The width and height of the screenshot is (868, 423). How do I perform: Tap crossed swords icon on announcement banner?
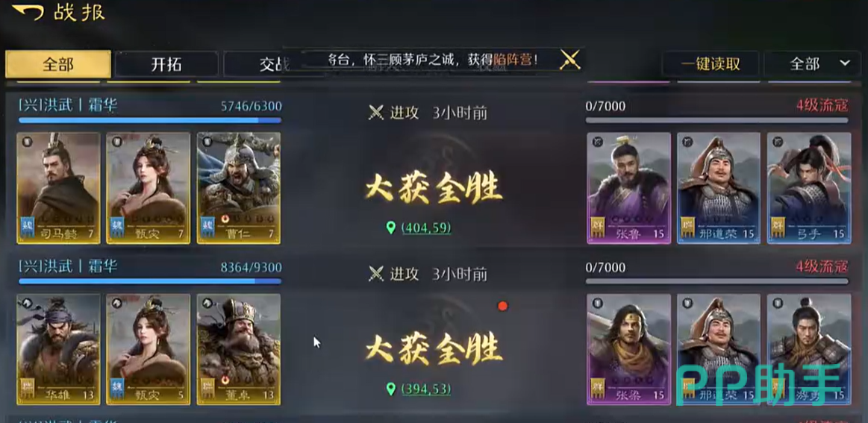[569, 59]
